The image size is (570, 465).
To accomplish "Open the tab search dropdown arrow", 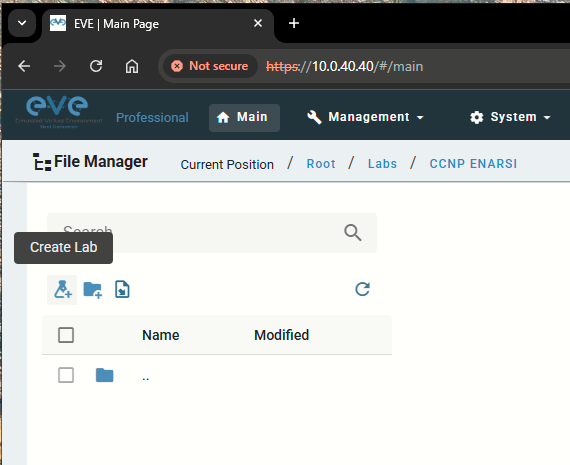I will point(22,23).
